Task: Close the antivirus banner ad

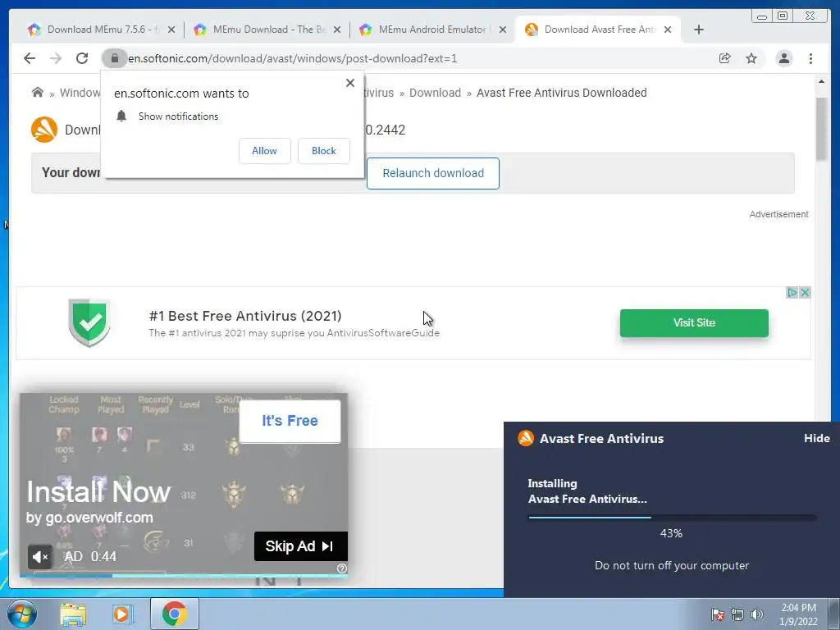Action: pyautogui.click(x=804, y=293)
